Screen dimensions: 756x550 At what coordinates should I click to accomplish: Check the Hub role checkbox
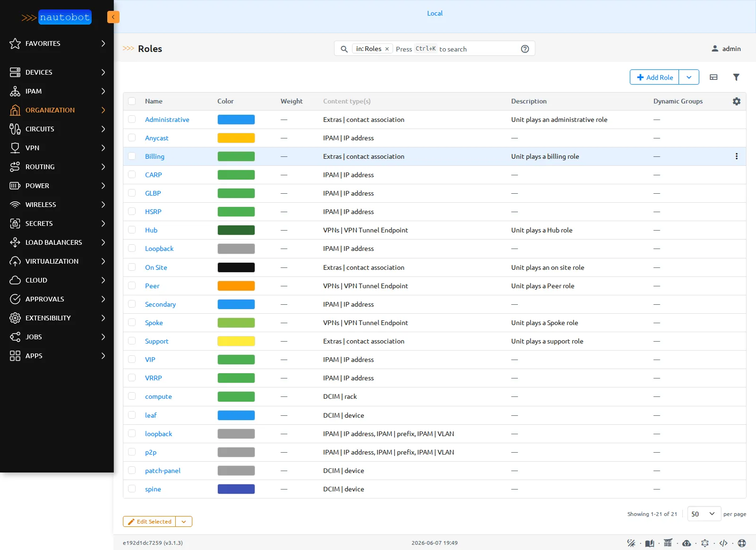[x=132, y=230]
